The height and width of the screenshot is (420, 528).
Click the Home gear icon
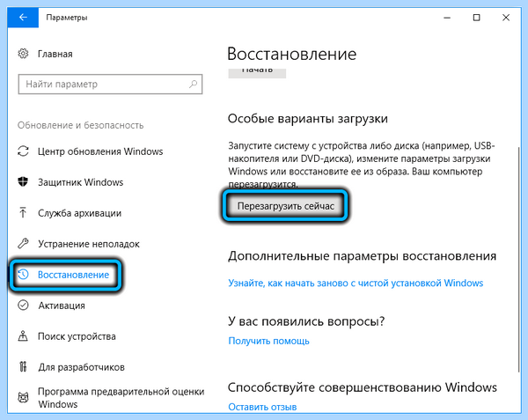click(23, 54)
